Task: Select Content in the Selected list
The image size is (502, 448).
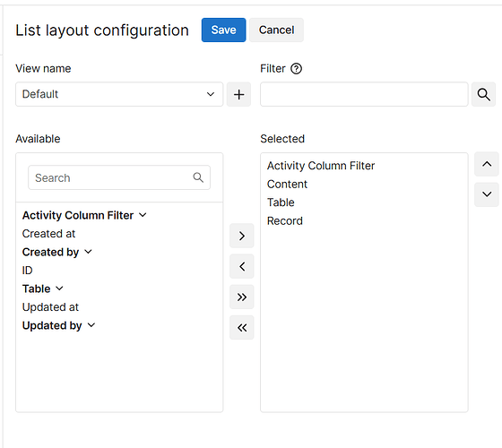Action: [287, 184]
